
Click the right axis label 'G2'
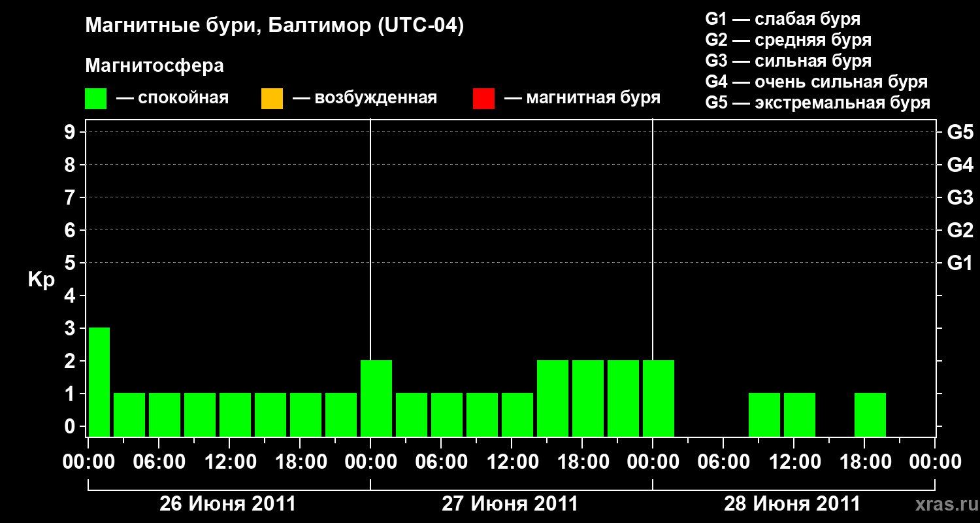coord(960,230)
